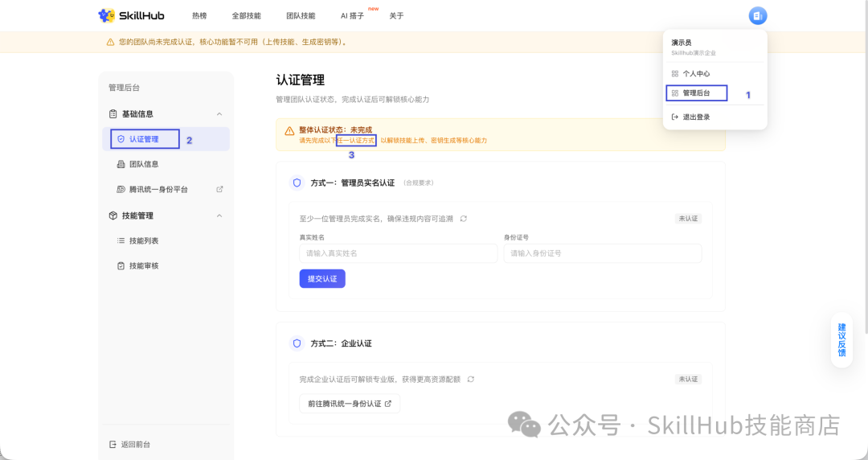Click the 管理后台 sidebar title
This screenshot has width=868, height=460.
(x=124, y=88)
